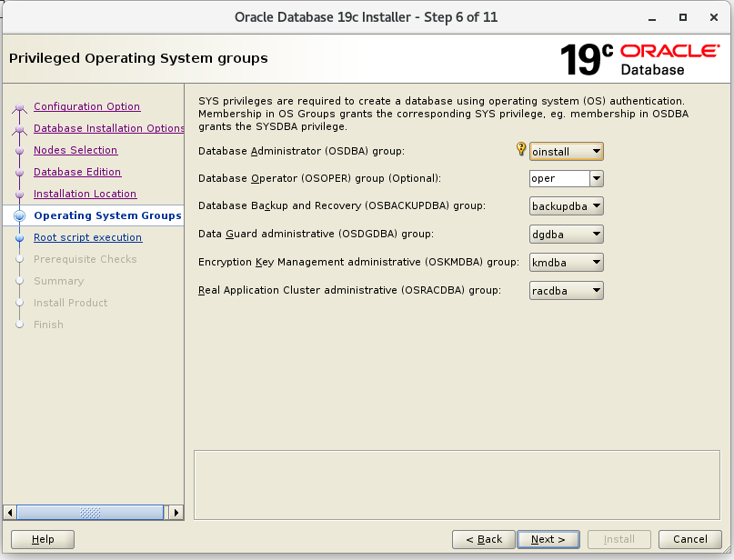The image size is (734, 560).
Task: Click the 'Privileged Operating System groups' heading
Action: tap(138, 58)
